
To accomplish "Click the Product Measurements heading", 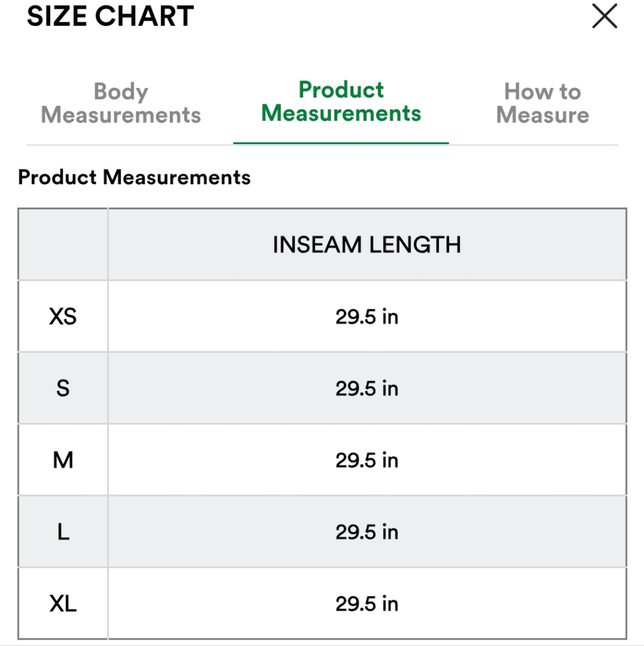I will 134,177.
